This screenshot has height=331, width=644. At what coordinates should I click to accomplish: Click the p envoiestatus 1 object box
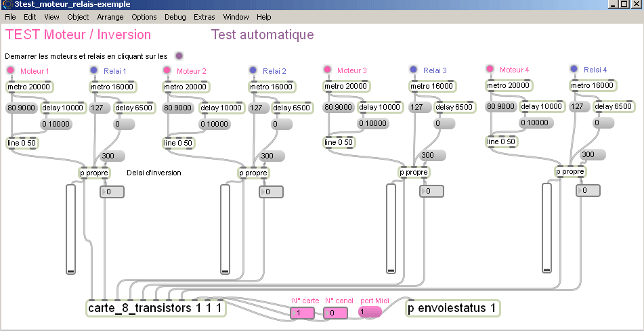click(x=452, y=309)
